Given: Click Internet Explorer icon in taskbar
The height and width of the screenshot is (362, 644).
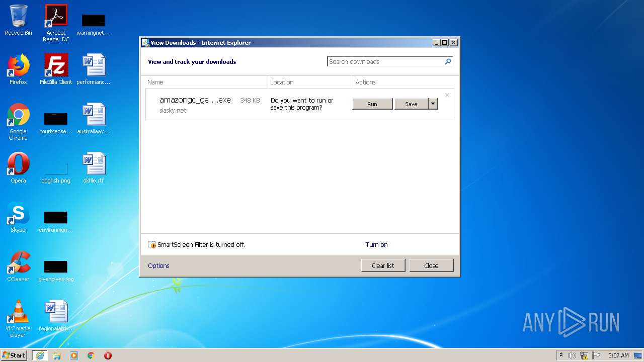Looking at the screenshot, I should [x=40, y=355].
